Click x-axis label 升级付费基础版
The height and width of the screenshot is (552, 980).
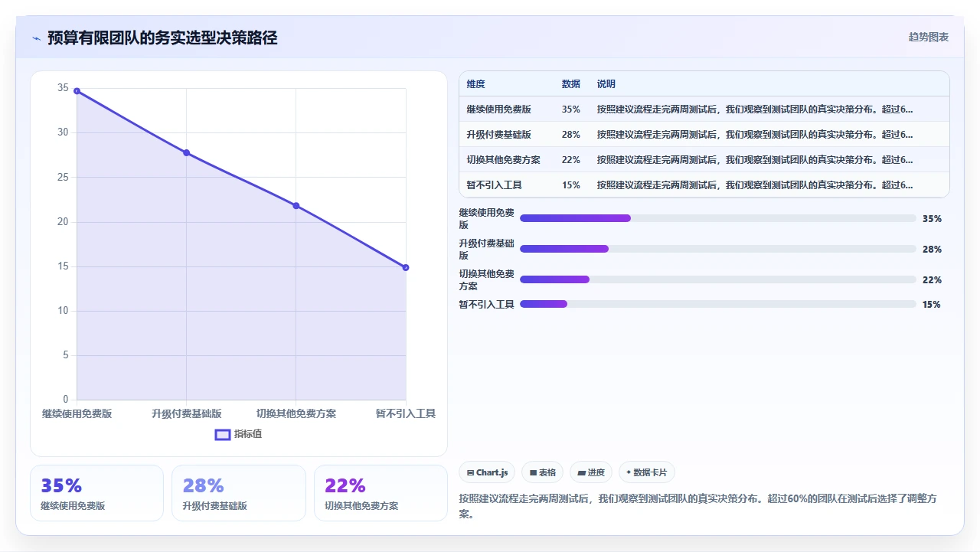click(186, 413)
